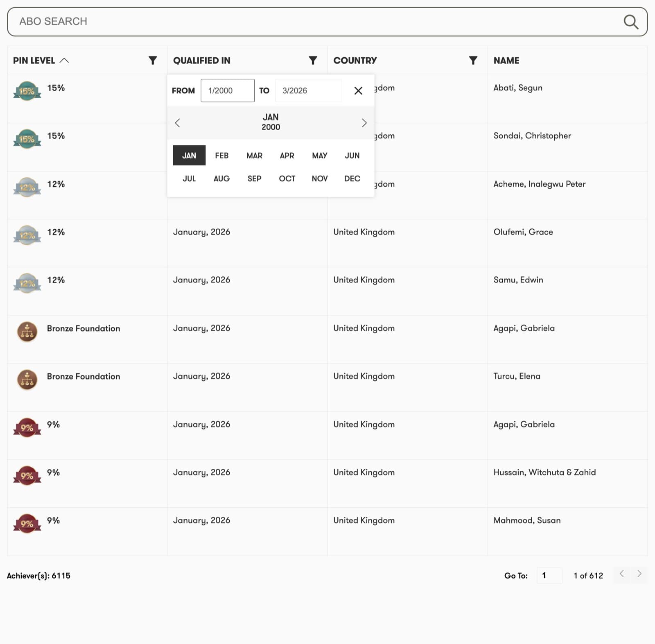
Task: Go to previous year in picker
Action: 177,123
